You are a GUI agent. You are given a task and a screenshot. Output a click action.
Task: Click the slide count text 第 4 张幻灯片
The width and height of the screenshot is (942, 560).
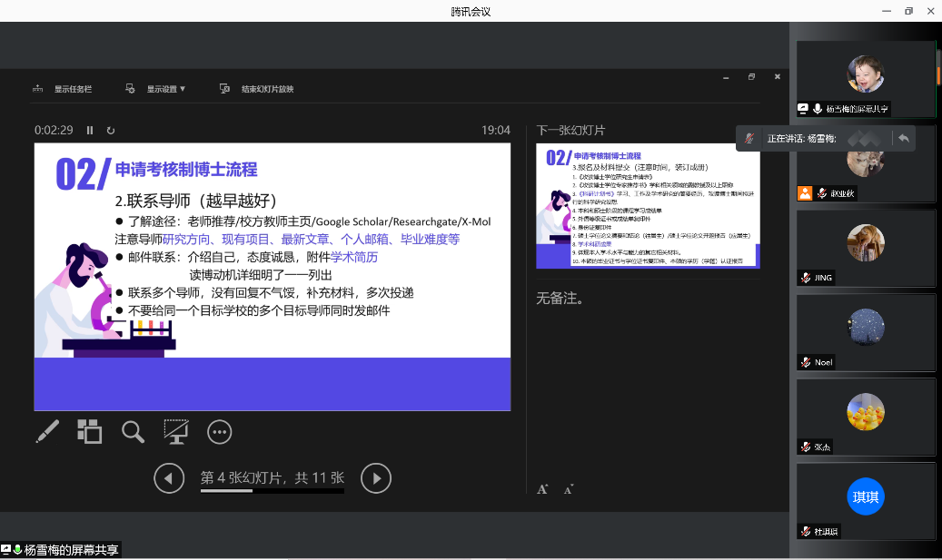coord(272,477)
